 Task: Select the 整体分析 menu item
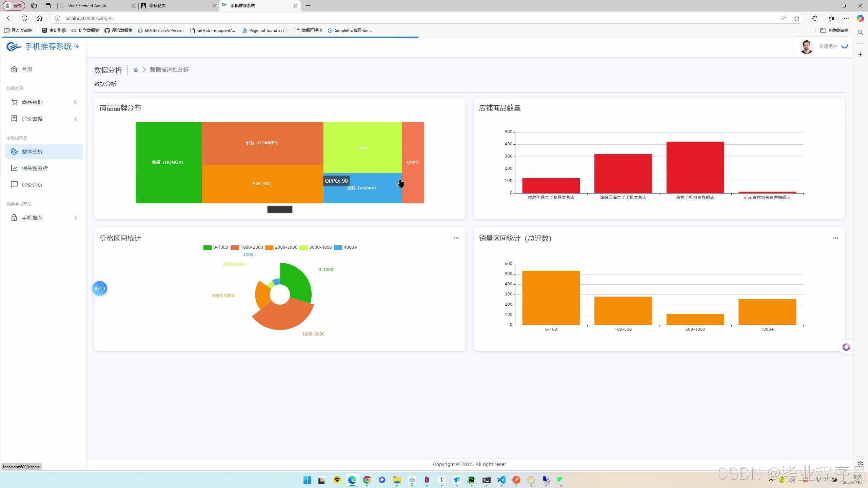click(43, 151)
